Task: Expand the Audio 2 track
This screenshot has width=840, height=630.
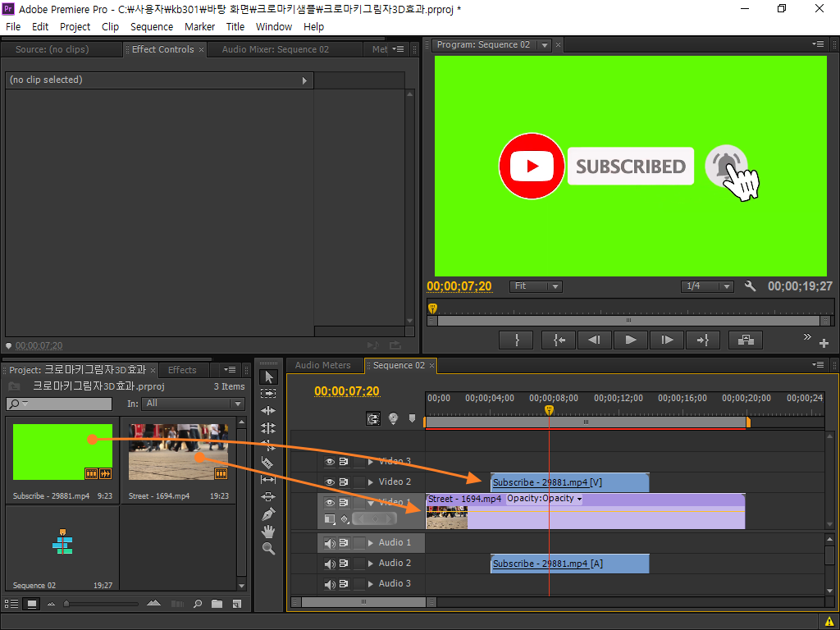Action: tap(371, 564)
